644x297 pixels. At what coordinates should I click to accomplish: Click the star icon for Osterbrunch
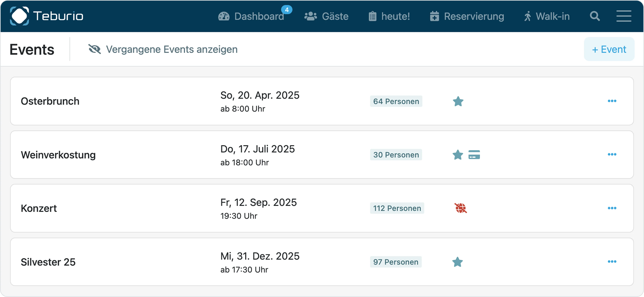[x=458, y=101]
